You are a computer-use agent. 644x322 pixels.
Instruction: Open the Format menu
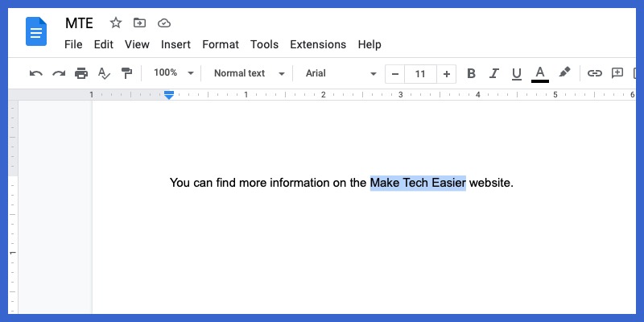point(221,44)
